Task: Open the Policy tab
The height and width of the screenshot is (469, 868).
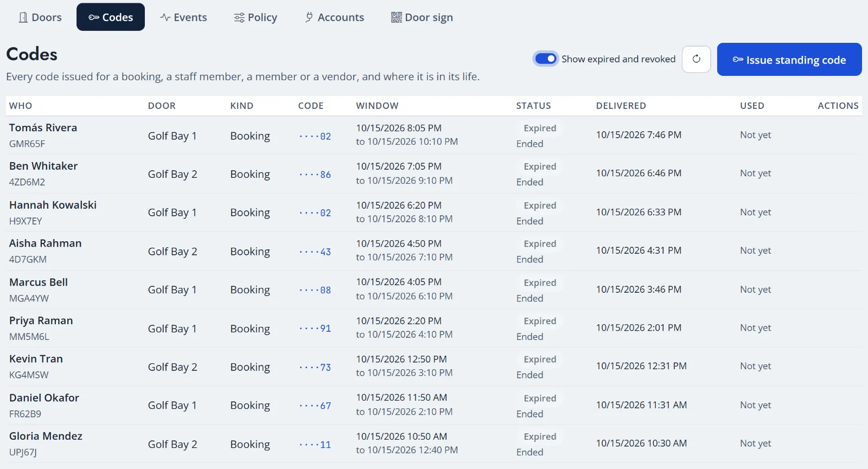Action: 256,17
